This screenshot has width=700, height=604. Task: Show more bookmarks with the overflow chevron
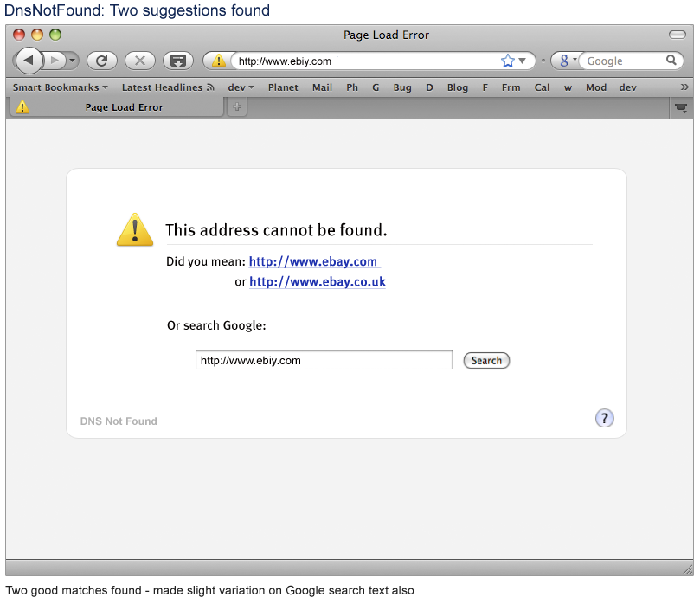684,87
